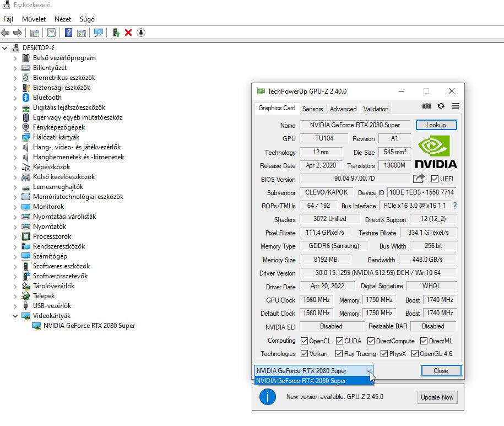Open the Súgó menu
This screenshot has width=504, height=426.
pyautogui.click(x=87, y=19)
